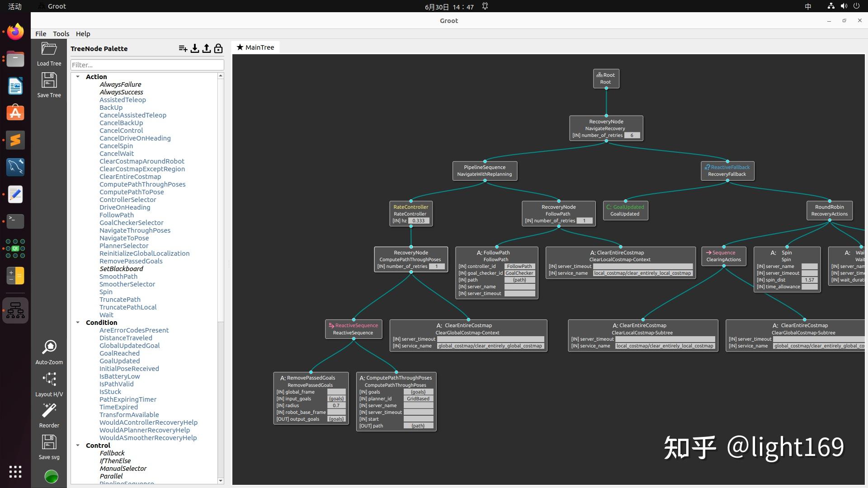Click the Load Tree icon
868x488 pixels.
pos(49,49)
